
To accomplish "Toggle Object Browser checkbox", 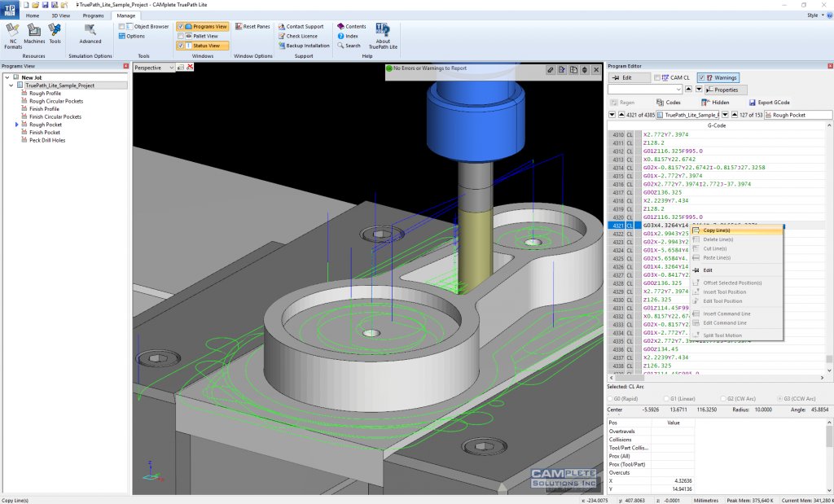I will 122,27.
